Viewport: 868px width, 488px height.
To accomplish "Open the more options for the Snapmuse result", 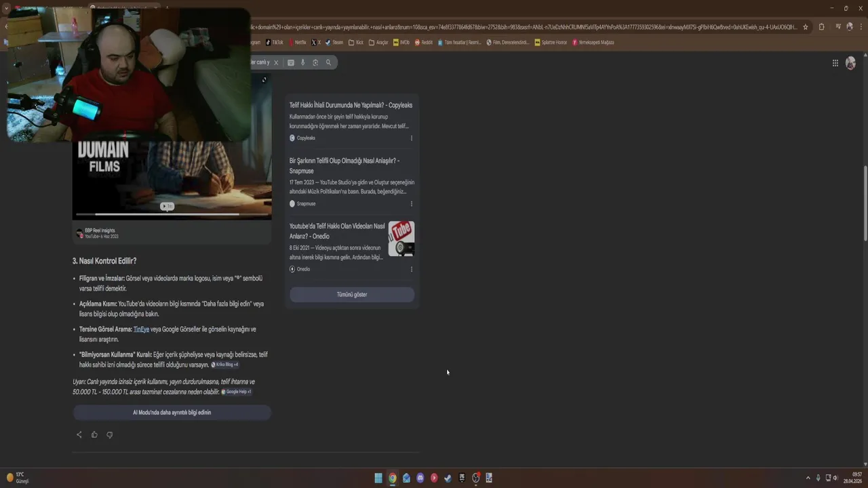I will pyautogui.click(x=411, y=203).
